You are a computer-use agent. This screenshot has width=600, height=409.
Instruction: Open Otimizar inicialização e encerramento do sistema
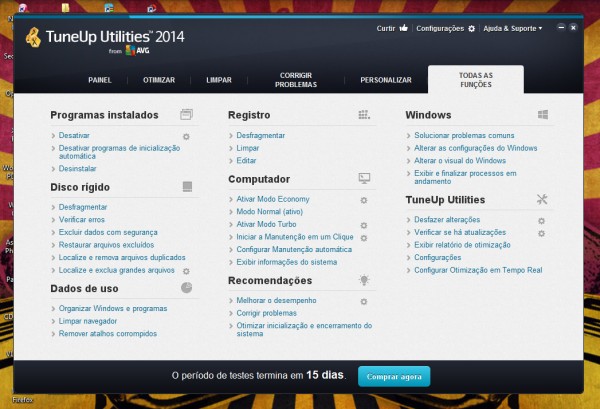(x=304, y=329)
